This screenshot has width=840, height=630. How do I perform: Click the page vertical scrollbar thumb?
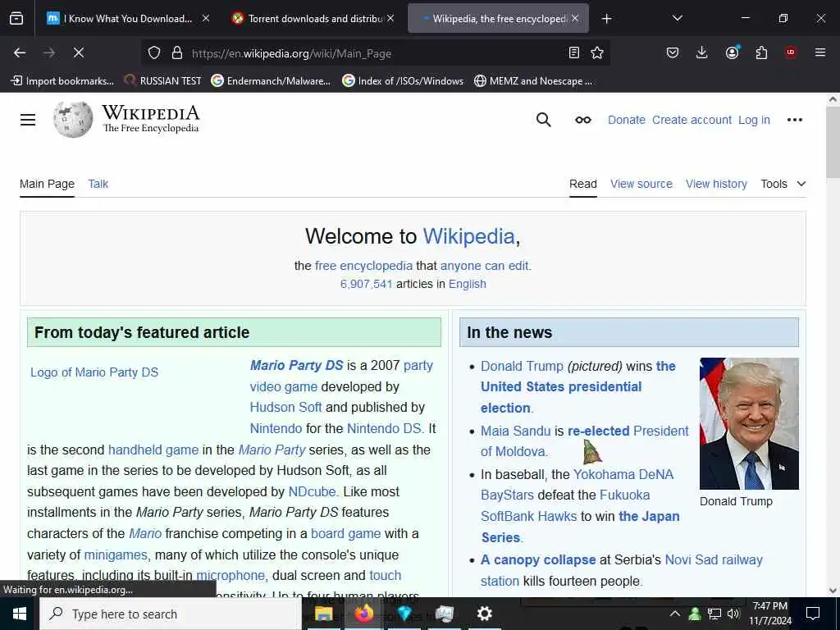click(833, 142)
